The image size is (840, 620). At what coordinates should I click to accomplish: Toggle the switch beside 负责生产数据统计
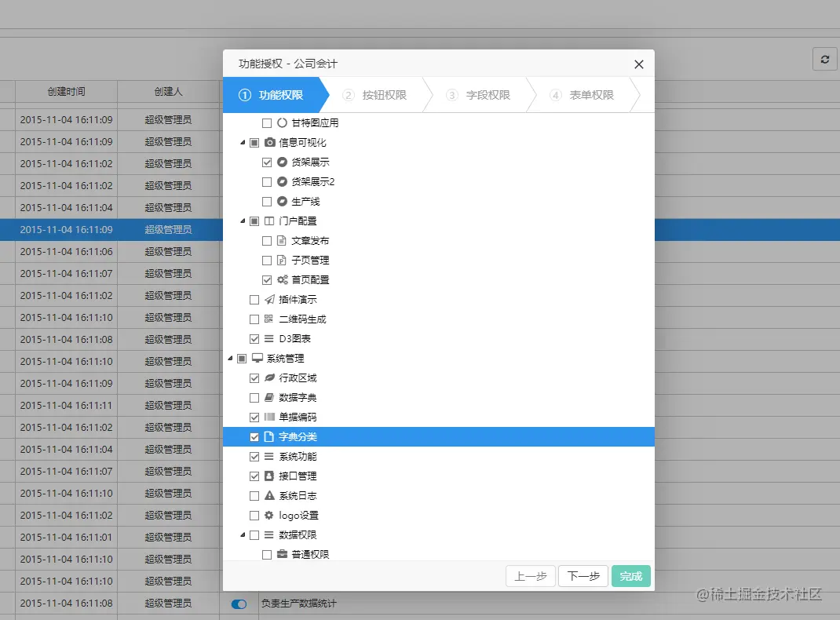pos(239,604)
